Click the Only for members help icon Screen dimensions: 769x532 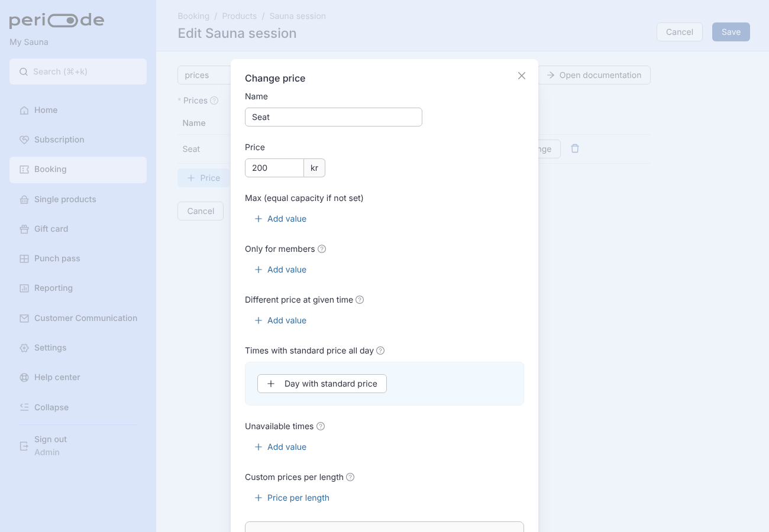click(x=322, y=249)
